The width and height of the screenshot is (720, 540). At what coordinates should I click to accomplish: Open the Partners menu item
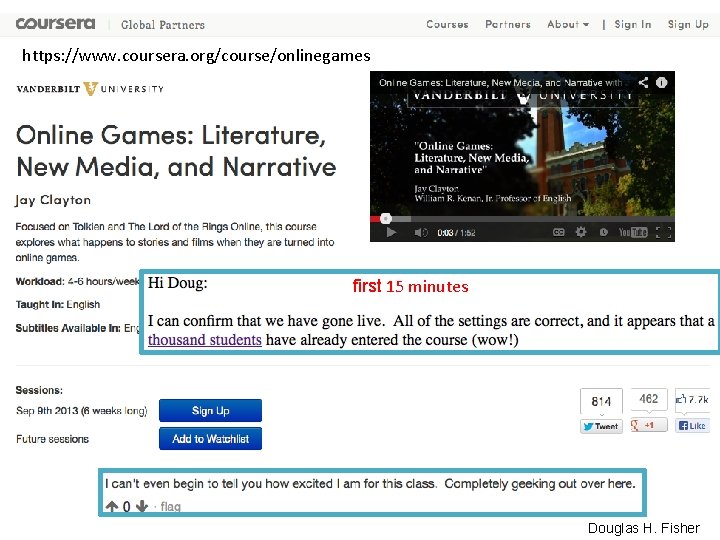click(x=508, y=24)
